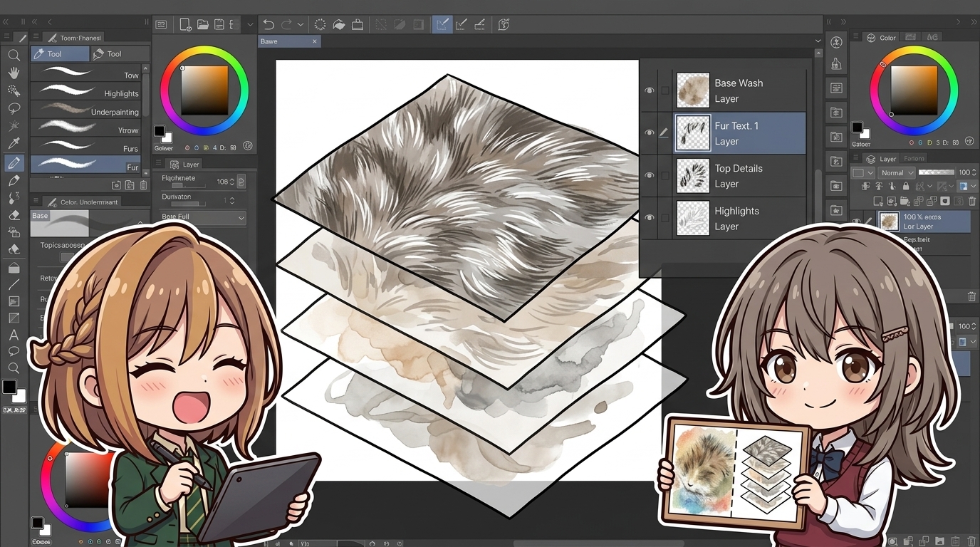Open the dropdown arrow after the save icons
Screen dimensions: 980x547
(x=250, y=24)
